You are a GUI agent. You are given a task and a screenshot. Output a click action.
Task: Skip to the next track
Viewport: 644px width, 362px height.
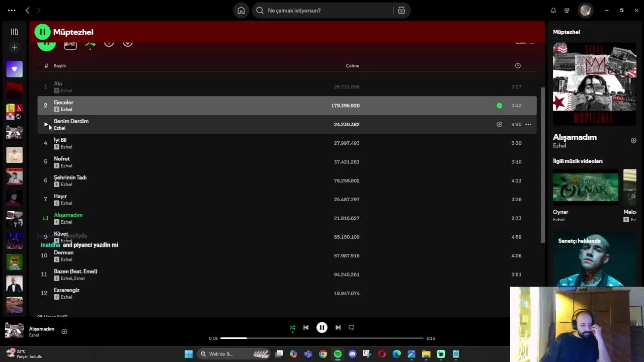coord(338,327)
